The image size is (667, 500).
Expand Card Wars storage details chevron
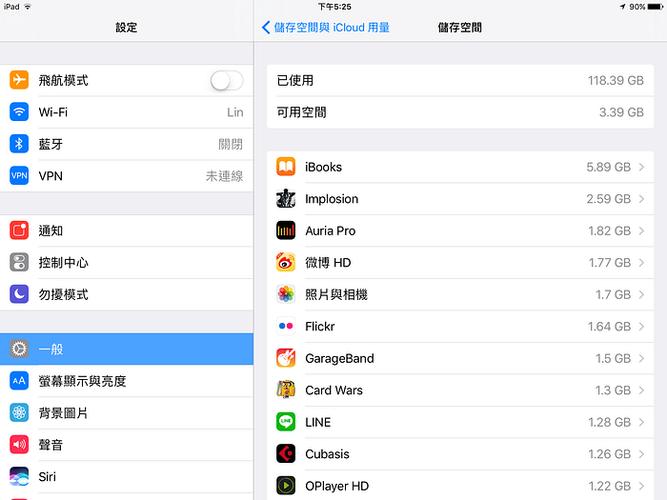(x=641, y=390)
